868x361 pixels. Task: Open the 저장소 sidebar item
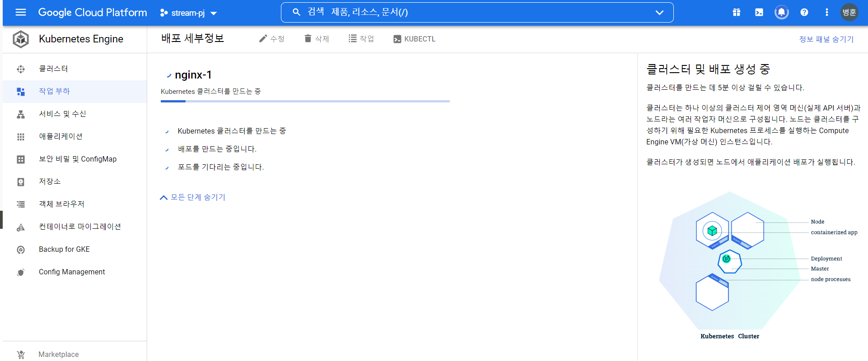click(75, 181)
